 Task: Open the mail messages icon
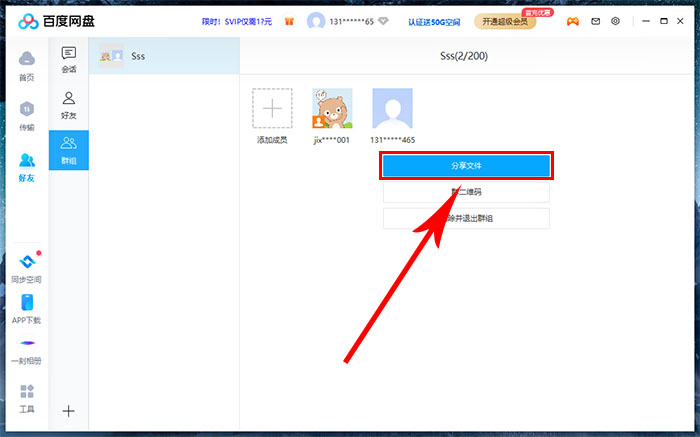coord(596,21)
